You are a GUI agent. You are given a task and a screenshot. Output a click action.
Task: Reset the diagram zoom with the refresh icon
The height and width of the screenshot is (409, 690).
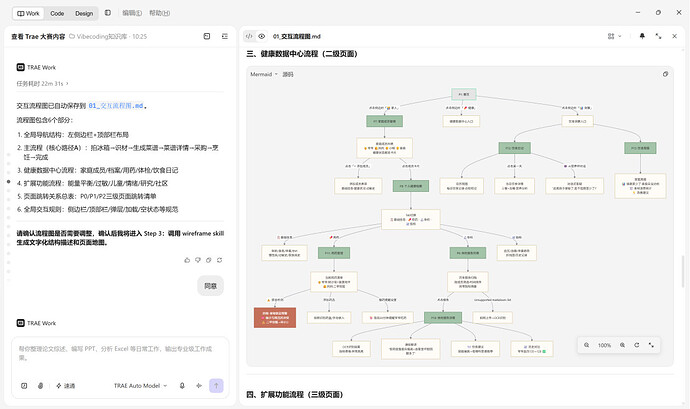pyautogui.click(x=637, y=345)
